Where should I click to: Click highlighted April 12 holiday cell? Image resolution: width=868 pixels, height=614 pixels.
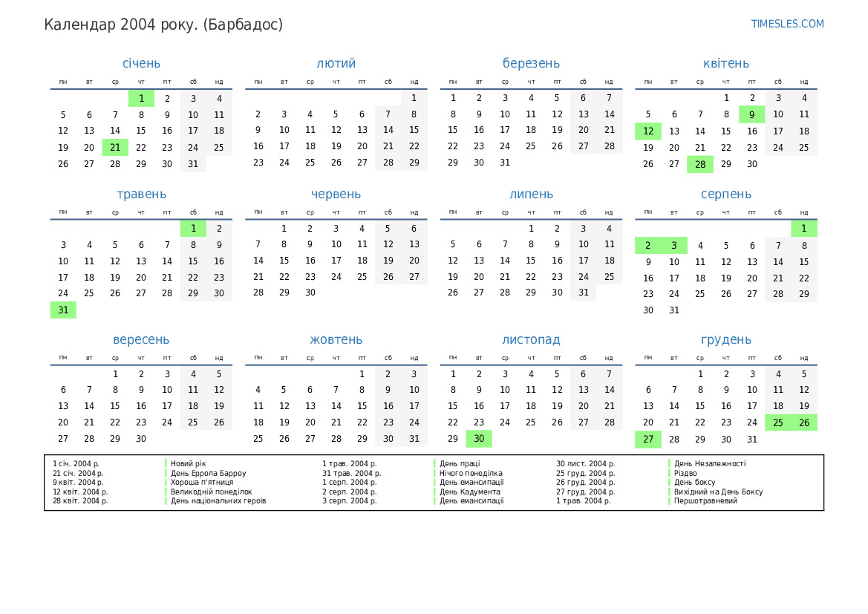coord(648,131)
